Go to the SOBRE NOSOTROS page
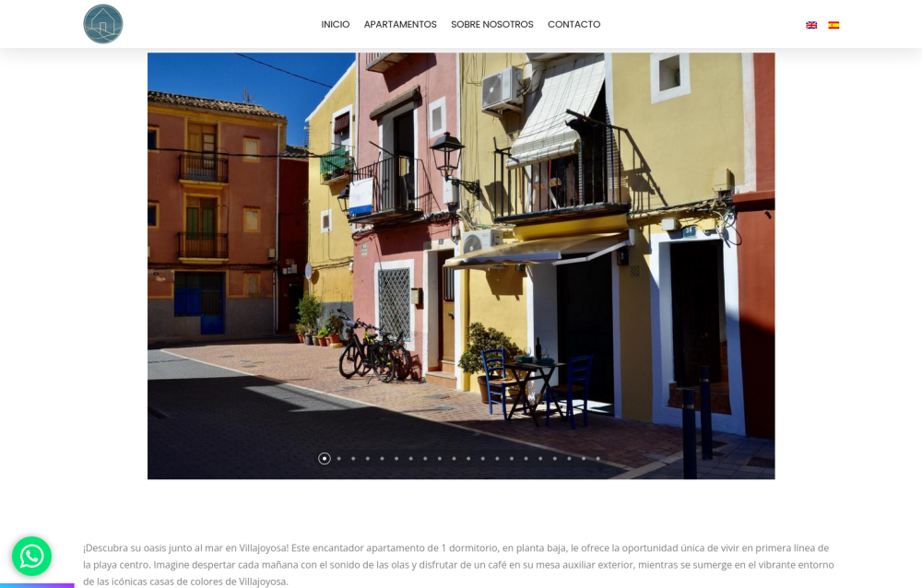Image resolution: width=922 pixels, height=588 pixels. coord(492,24)
